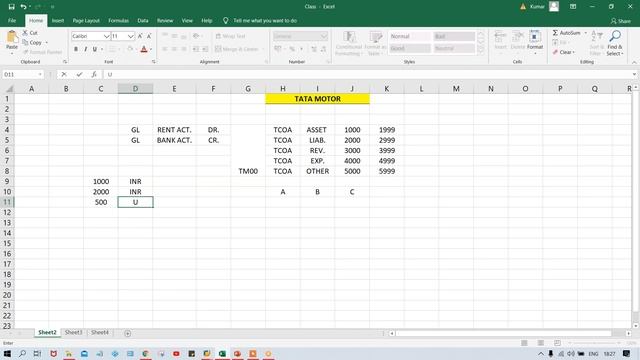Image resolution: width=640 pixels, height=360 pixels.
Task: Open the Help tab
Action: tap(207, 20)
